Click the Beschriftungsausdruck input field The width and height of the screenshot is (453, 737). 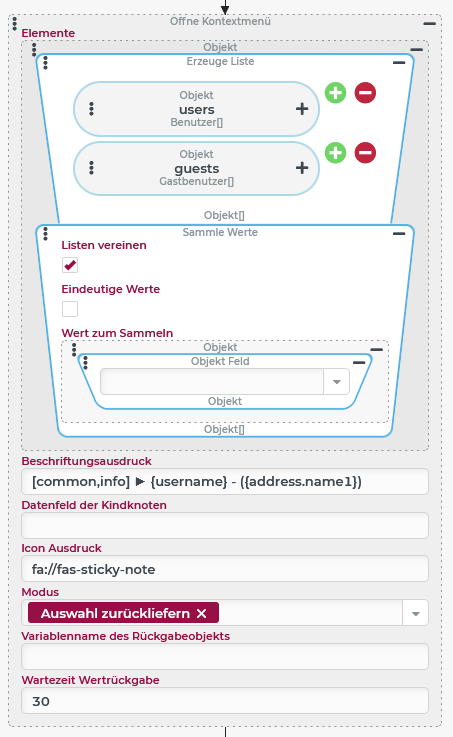click(225, 481)
